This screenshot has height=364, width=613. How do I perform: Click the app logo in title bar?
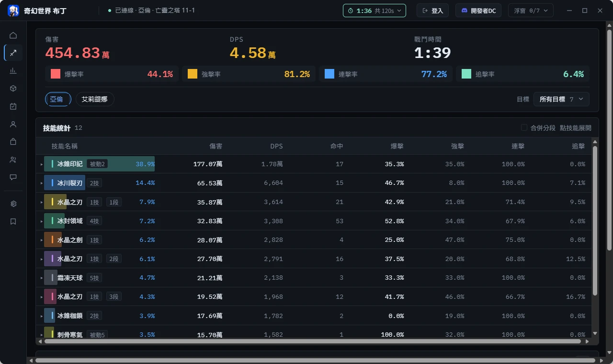(x=13, y=11)
